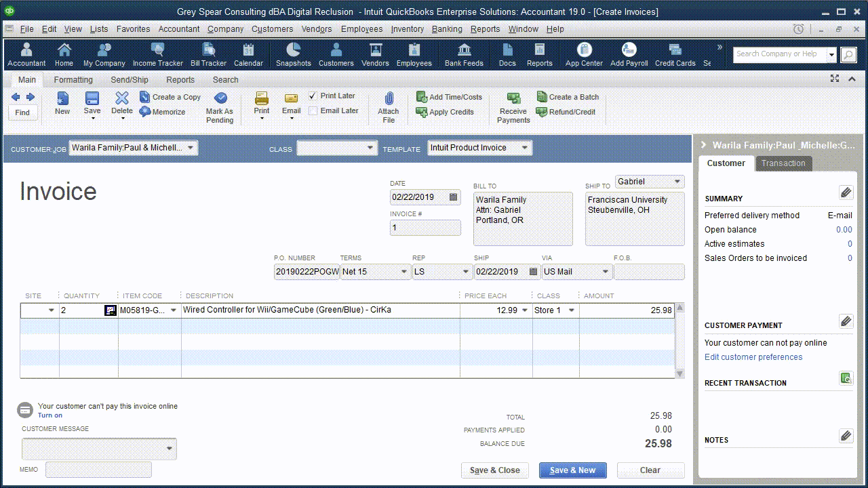
Task: Open the Customer Message dropdown
Action: 170,449
